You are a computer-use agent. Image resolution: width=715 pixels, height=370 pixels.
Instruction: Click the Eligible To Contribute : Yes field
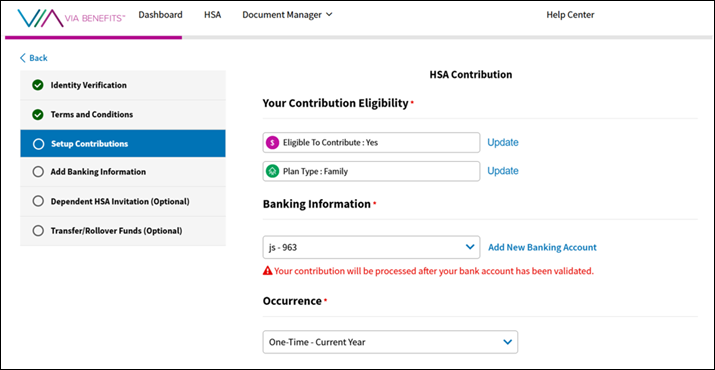pyautogui.click(x=371, y=142)
